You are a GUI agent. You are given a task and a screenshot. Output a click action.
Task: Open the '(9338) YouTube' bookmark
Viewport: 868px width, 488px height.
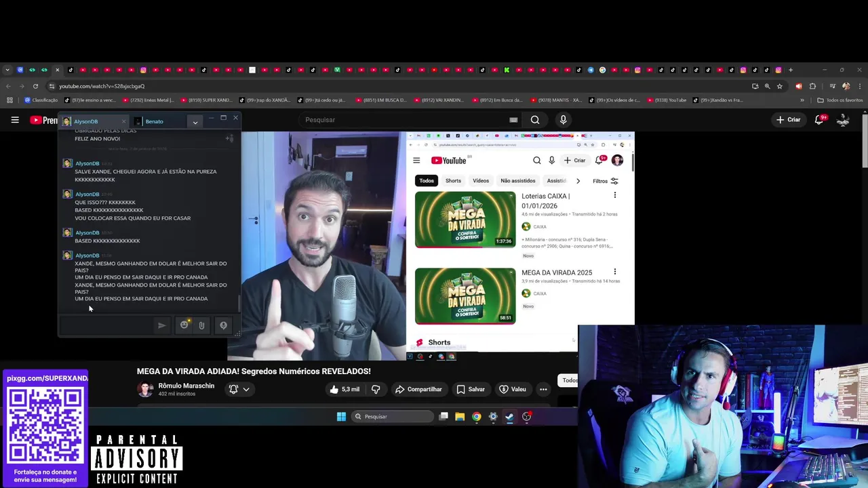pyautogui.click(x=667, y=100)
